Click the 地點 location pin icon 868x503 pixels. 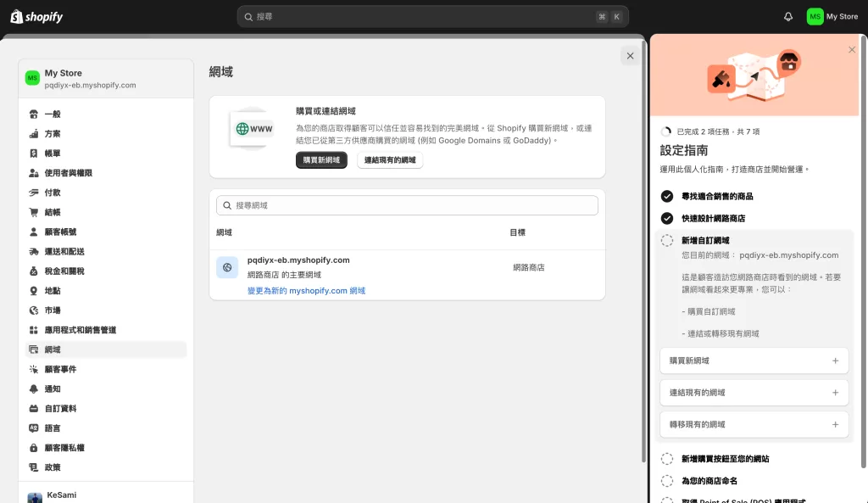pyautogui.click(x=34, y=291)
